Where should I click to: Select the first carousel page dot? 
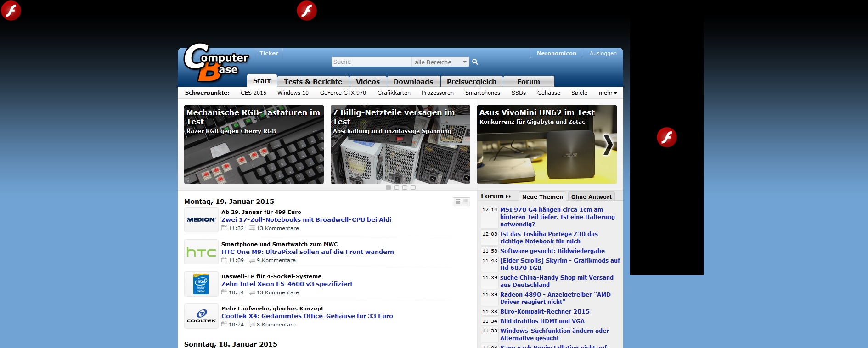coord(388,187)
